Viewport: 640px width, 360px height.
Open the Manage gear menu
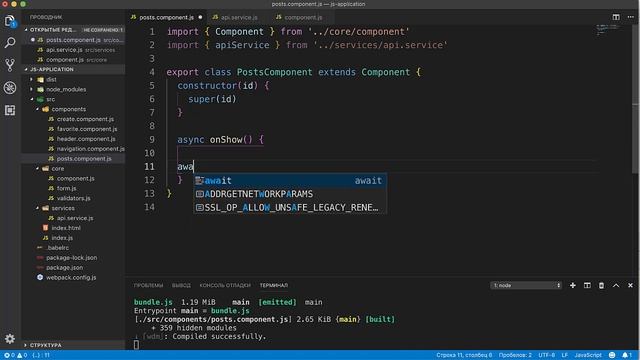coord(10,338)
